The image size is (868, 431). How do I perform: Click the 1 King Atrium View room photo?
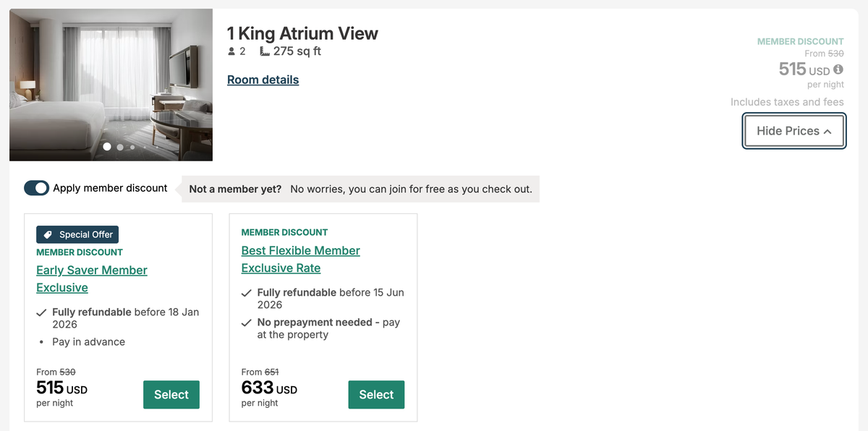pos(111,85)
